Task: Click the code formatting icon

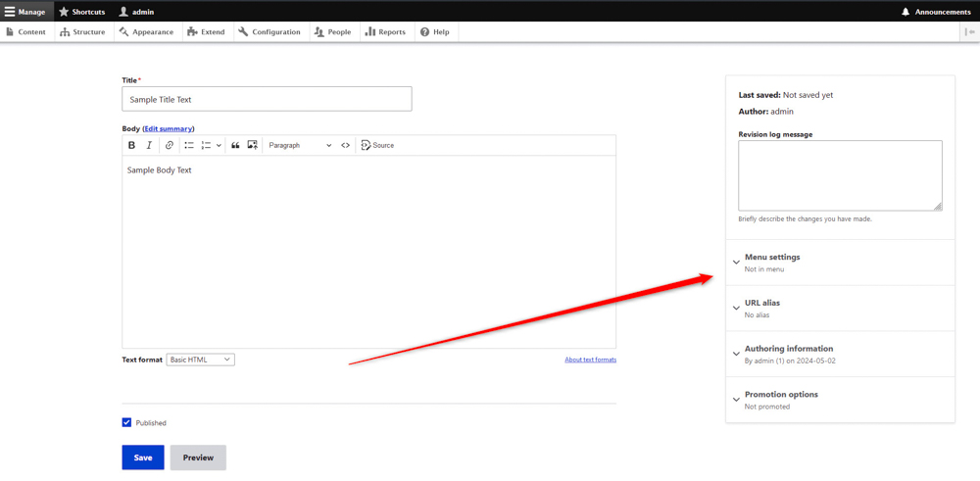Action: pos(345,145)
